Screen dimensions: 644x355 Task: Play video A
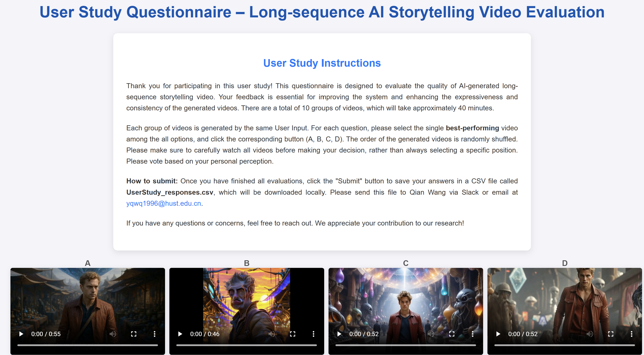tap(21, 334)
